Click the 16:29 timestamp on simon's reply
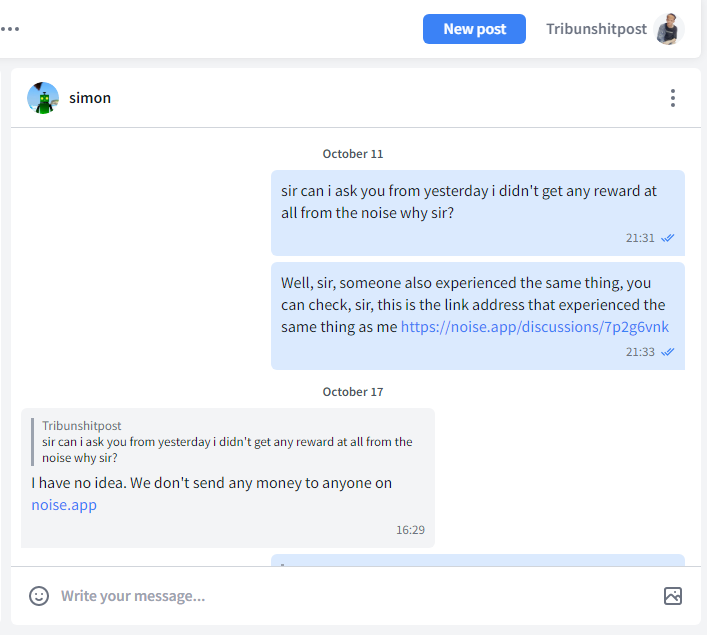Viewport: 707px width, 635px height. pos(410,530)
